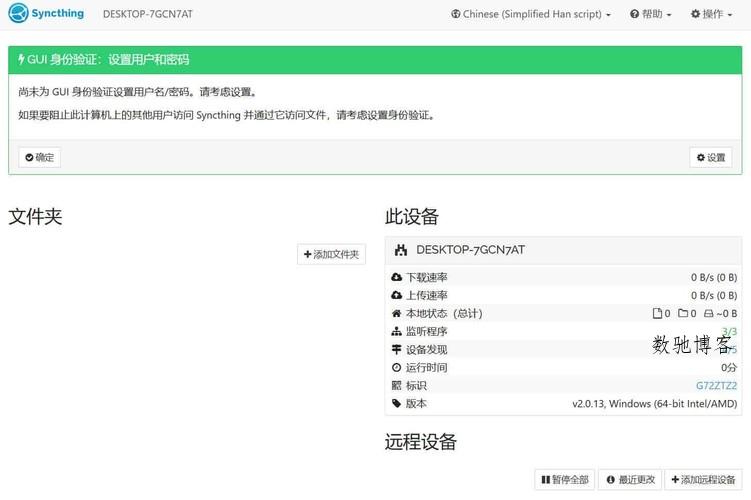Viewport: 751px width, 500px height.
Task: Click the clock icon for 运行时间
Action: click(397, 367)
